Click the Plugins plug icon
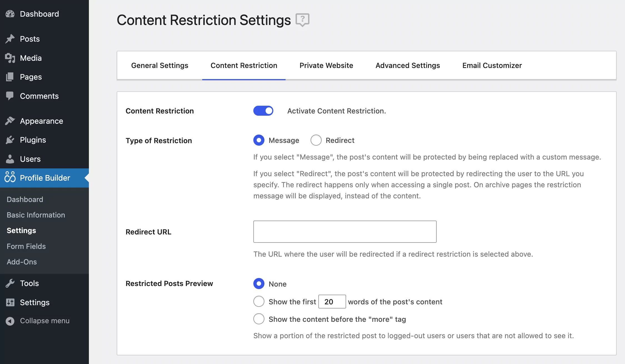 point(10,140)
